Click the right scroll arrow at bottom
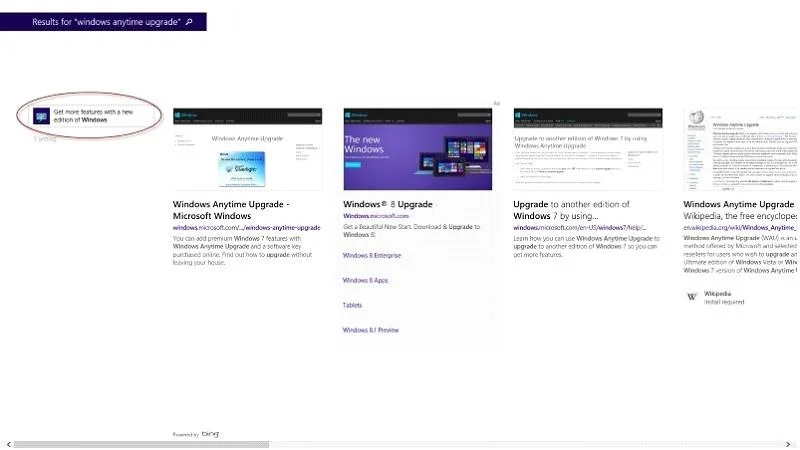 pos(789,445)
